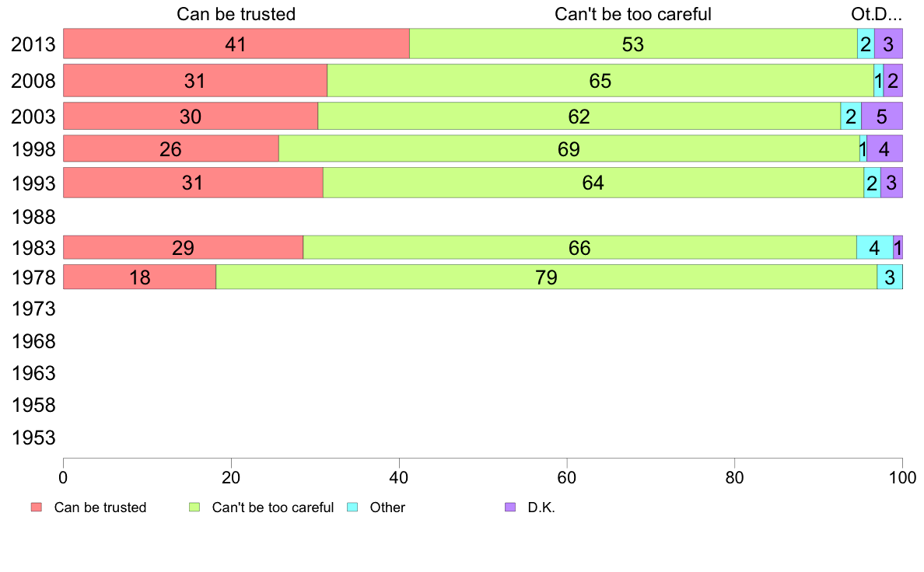Screen dimensions: 924x572
Task: Click the 1983 cyan segment labeled 4
Action: 874,248
